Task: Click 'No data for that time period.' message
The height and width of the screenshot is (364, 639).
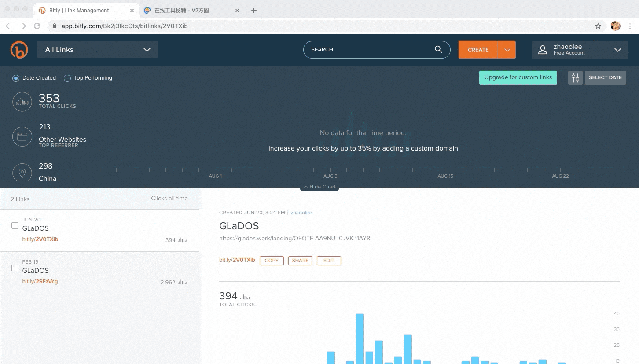Action: click(x=363, y=133)
